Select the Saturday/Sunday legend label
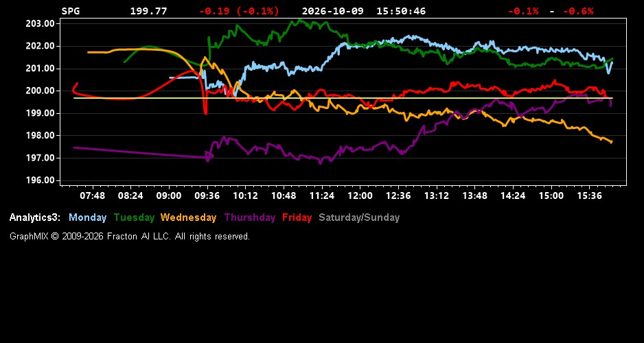 pyautogui.click(x=359, y=217)
